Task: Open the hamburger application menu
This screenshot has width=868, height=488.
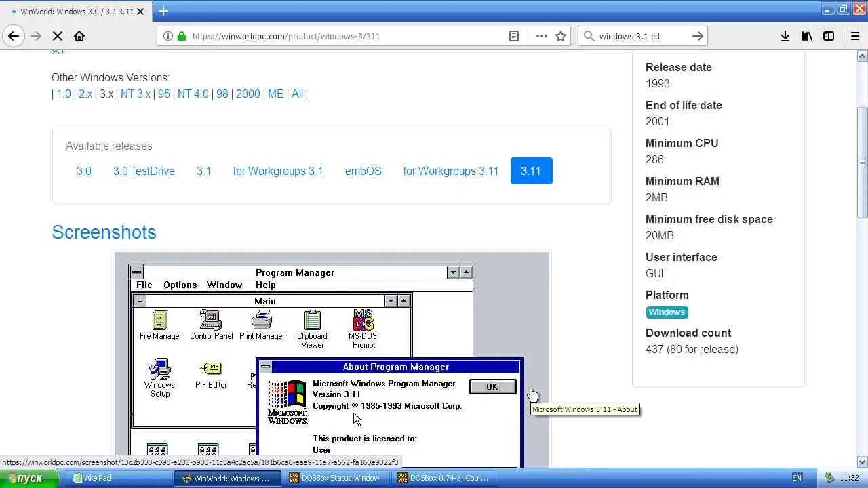Action: pyautogui.click(x=855, y=36)
